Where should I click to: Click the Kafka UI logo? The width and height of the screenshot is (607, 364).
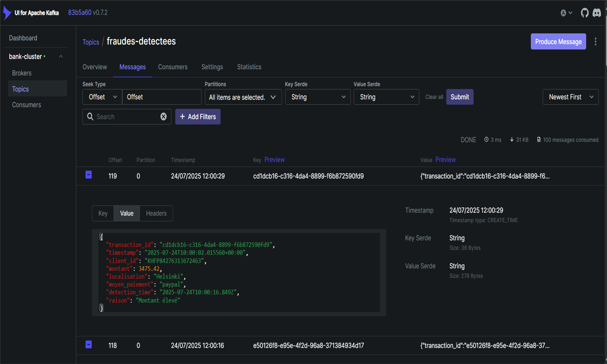tap(7, 13)
